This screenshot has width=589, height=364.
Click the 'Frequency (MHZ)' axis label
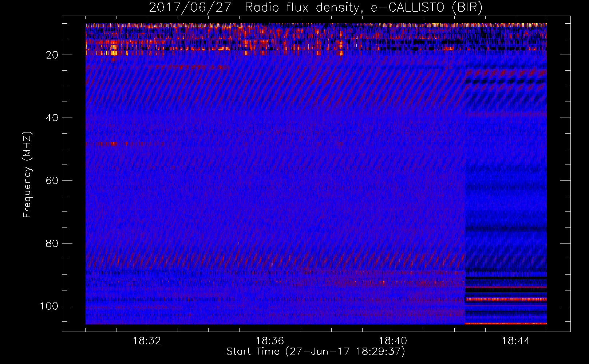point(27,175)
